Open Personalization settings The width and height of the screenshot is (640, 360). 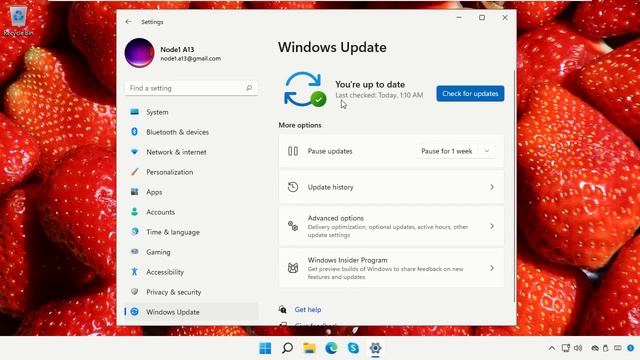coord(191,172)
